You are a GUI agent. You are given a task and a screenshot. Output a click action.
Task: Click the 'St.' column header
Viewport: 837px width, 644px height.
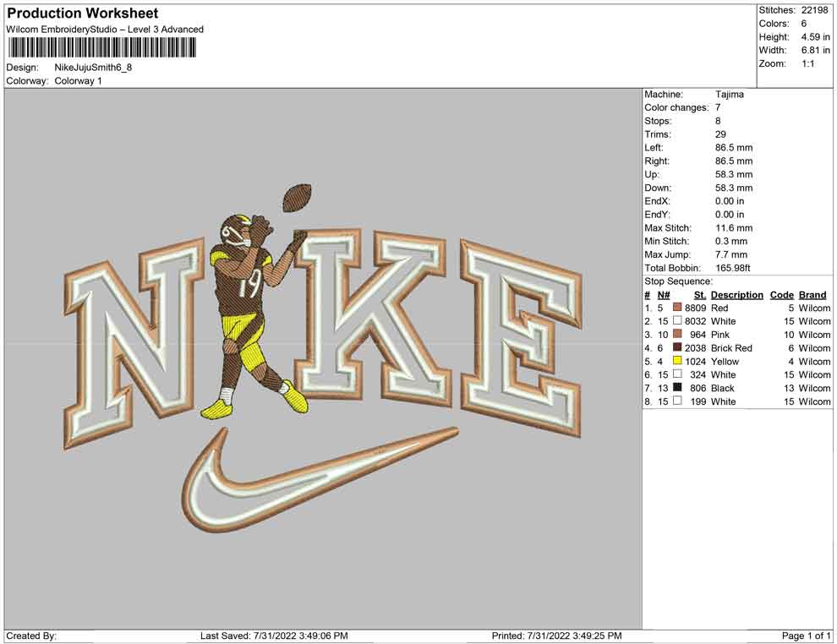pyautogui.click(x=700, y=294)
